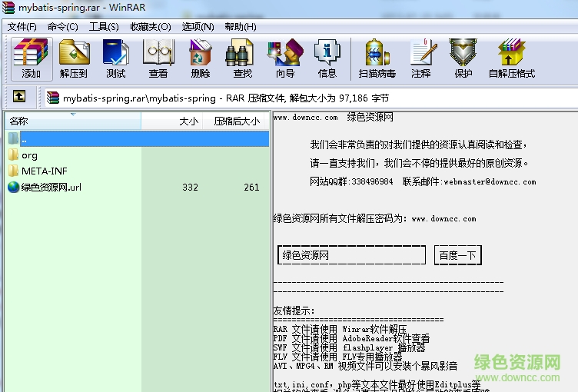Open the File (文件) menu

pos(22,27)
